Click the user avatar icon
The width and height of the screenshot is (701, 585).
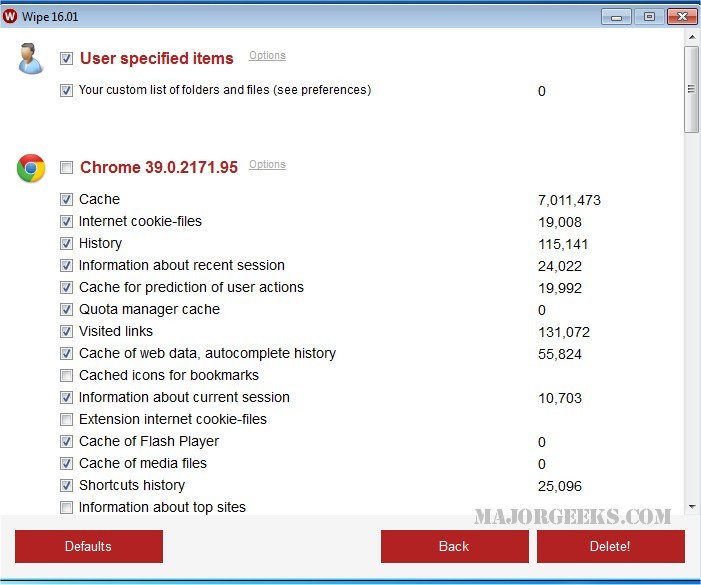31,60
